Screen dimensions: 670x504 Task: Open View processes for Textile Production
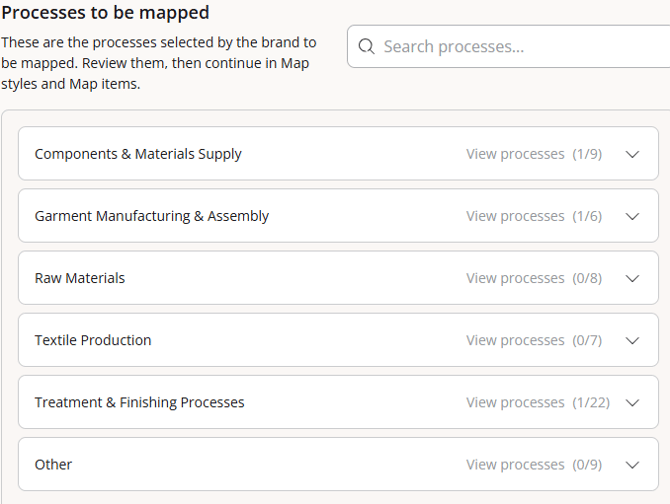(515, 340)
